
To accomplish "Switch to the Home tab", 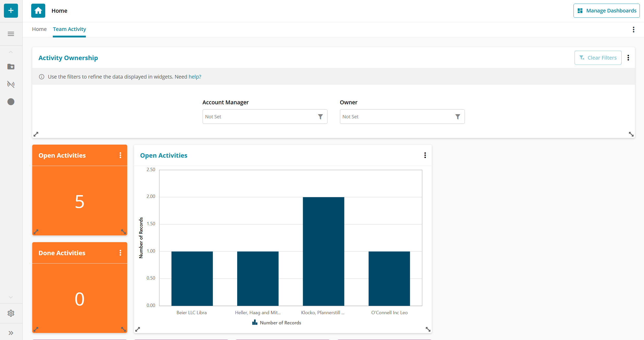I will point(39,29).
